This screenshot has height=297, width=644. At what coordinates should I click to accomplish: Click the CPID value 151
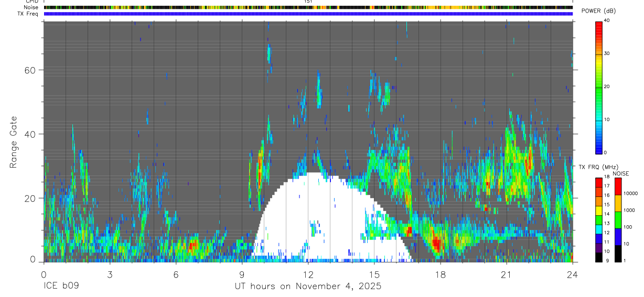pyautogui.click(x=308, y=2)
